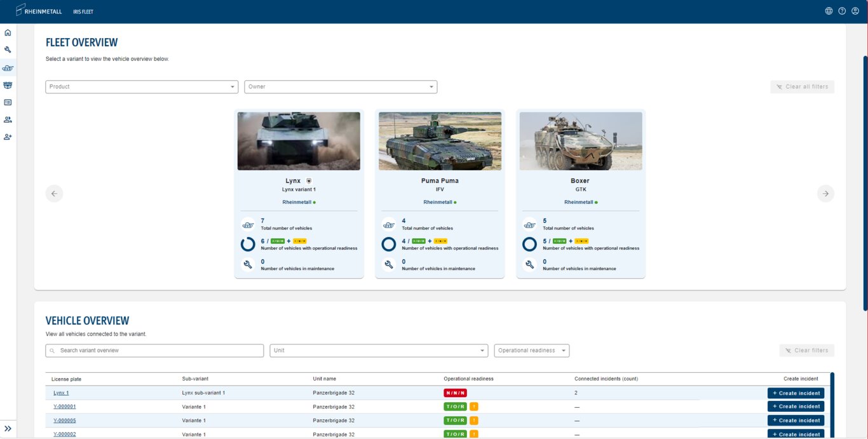Open the users group icon in the sidebar
This screenshot has height=439, width=868.
[x=8, y=119]
